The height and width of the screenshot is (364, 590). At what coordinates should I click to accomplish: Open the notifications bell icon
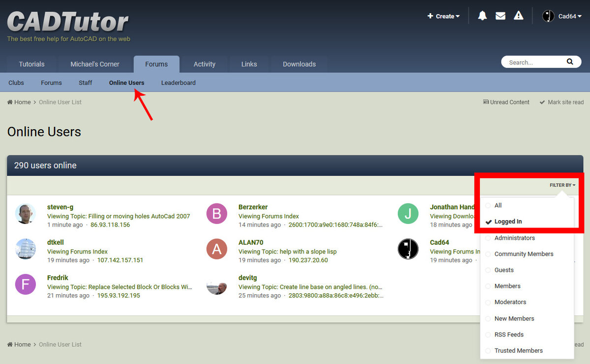(x=482, y=16)
